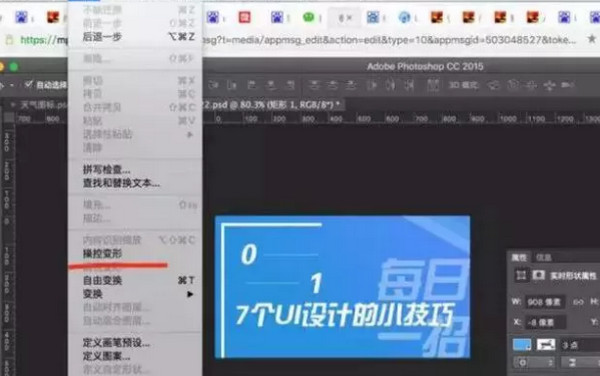Click the blue banner artwork on canvas
The image size is (600, 376).
[x=342, y=287]
